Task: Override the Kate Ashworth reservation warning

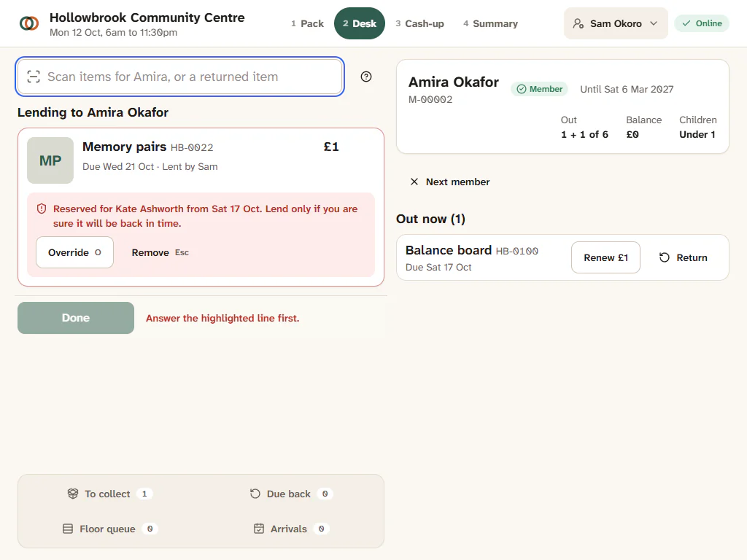Action: 75,252
